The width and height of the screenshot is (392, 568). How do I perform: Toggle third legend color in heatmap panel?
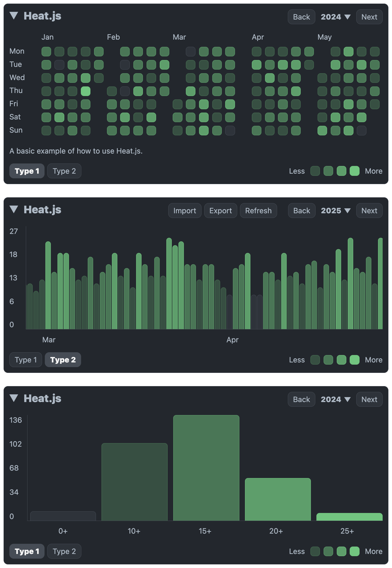(341, 171)
